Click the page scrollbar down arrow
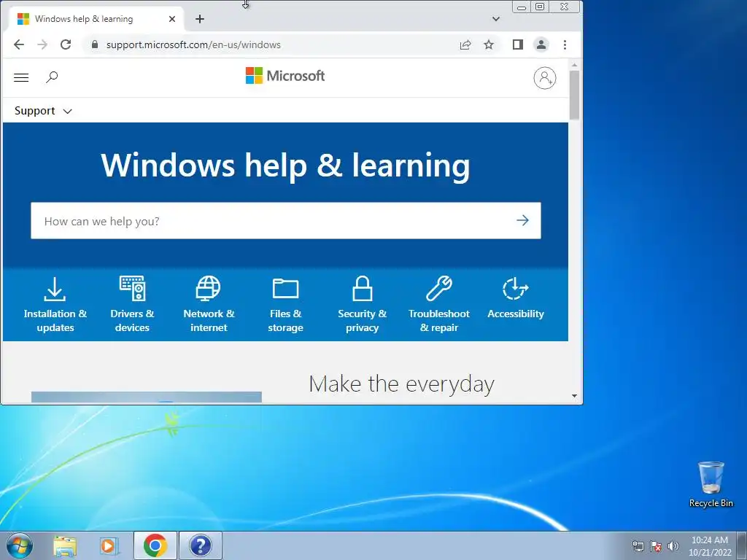Screen dimensions: 747x560 (574, 396)
